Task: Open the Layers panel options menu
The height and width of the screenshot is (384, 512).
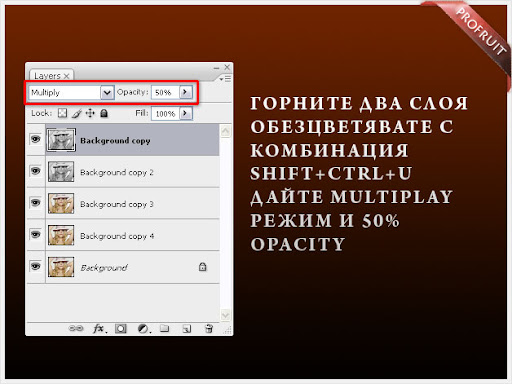Action: [226, 79]
